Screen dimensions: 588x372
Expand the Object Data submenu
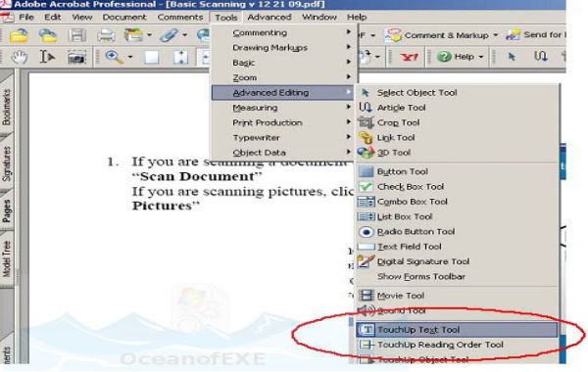point(283,153)
